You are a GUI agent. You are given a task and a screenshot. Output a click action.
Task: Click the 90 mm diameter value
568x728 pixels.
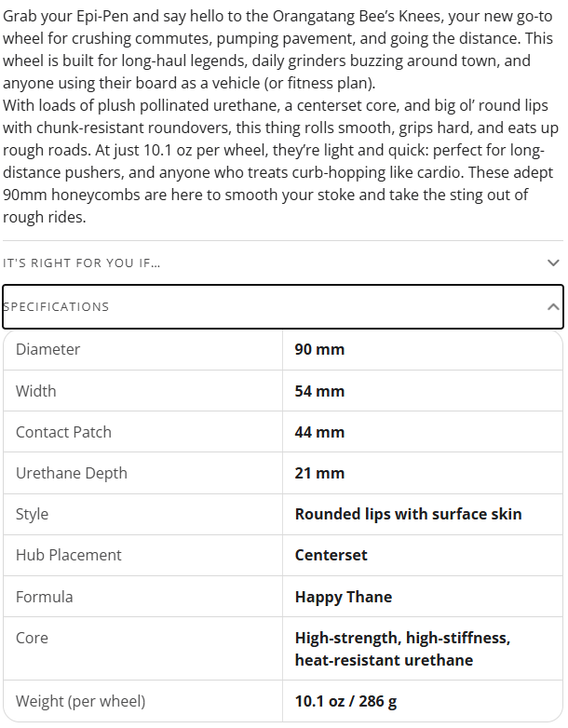point(319,350)
